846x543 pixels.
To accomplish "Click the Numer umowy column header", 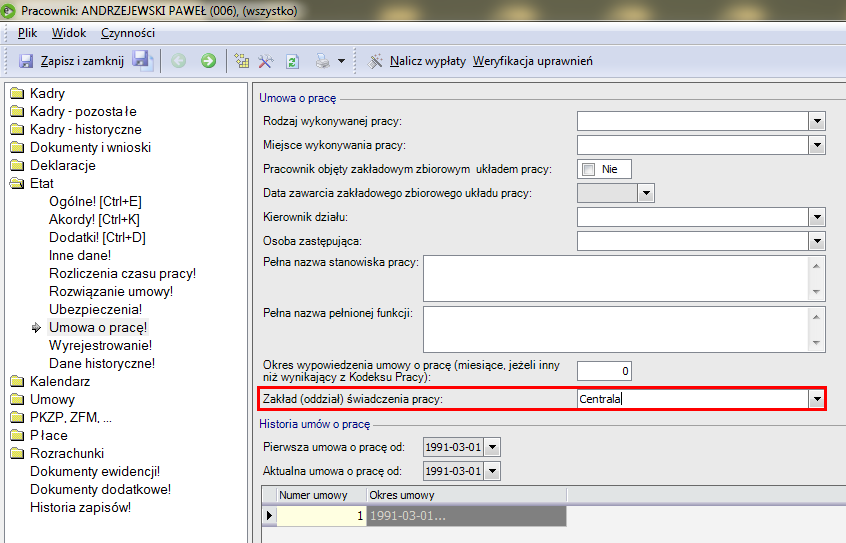I will point(322,495).
